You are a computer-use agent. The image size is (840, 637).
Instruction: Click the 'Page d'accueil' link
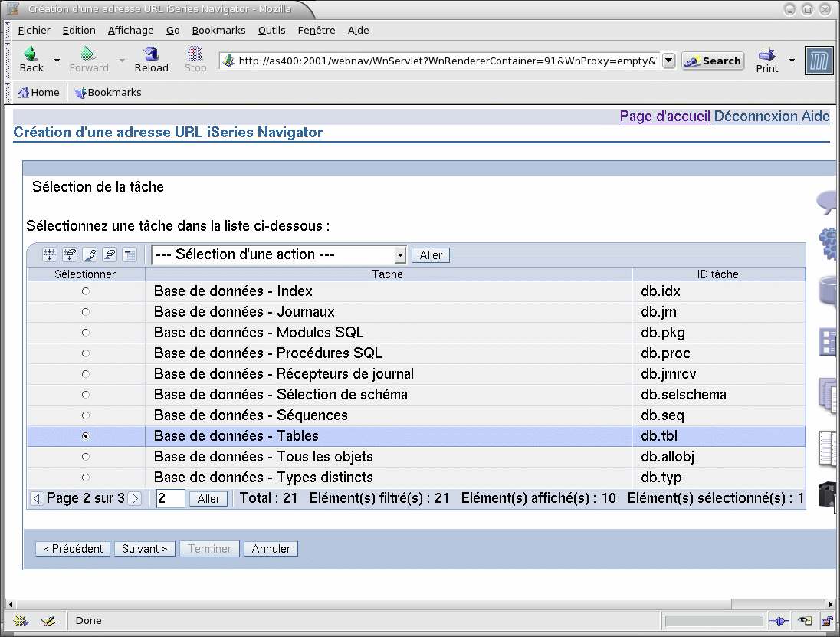(x=664, y=117)
